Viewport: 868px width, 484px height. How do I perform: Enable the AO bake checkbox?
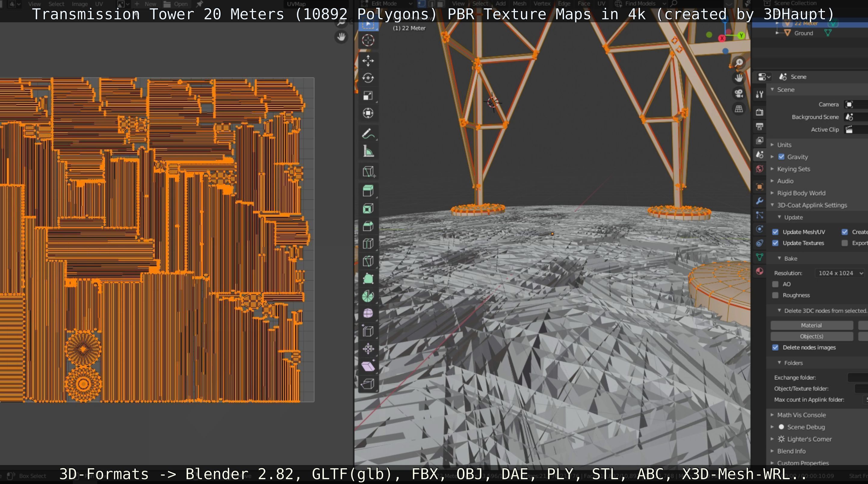click(775, 284)
